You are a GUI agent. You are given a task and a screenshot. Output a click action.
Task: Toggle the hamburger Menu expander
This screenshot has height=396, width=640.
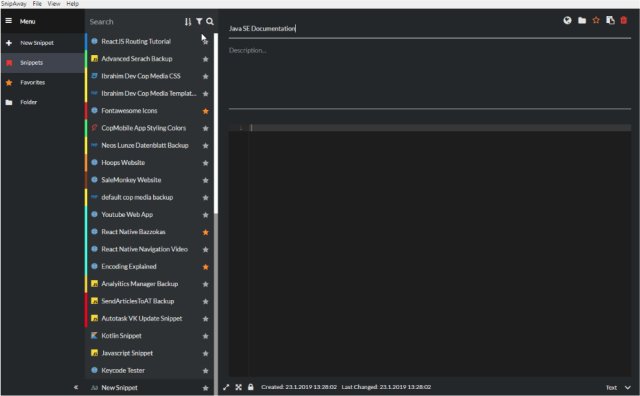coord(9,21)
